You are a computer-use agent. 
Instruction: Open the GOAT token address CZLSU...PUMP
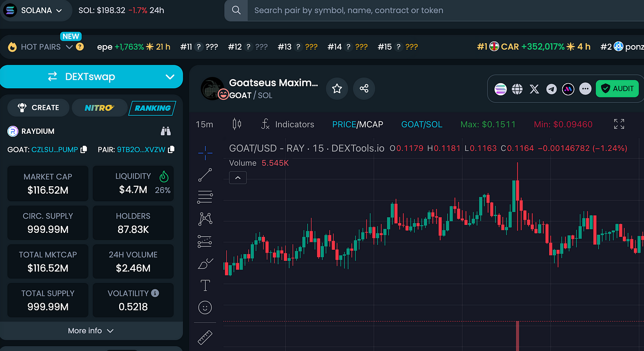[x=55, y=150]
